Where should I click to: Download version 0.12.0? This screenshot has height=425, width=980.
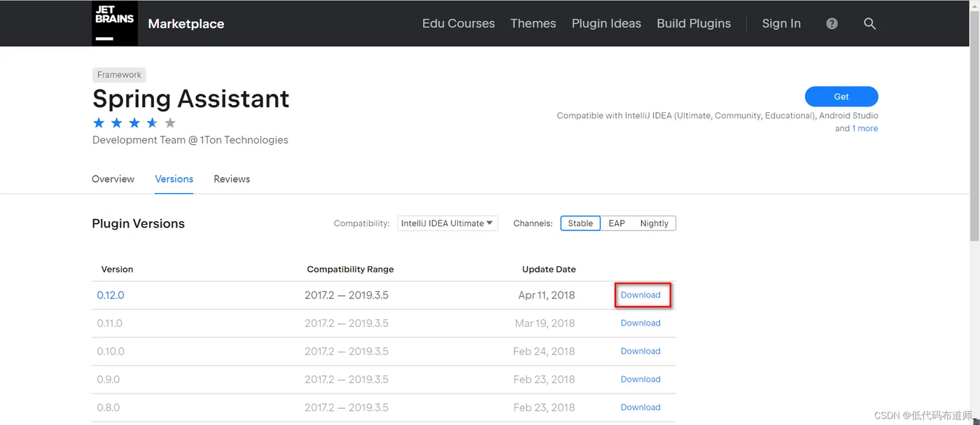pyautogui.click(x=640, y=295)
